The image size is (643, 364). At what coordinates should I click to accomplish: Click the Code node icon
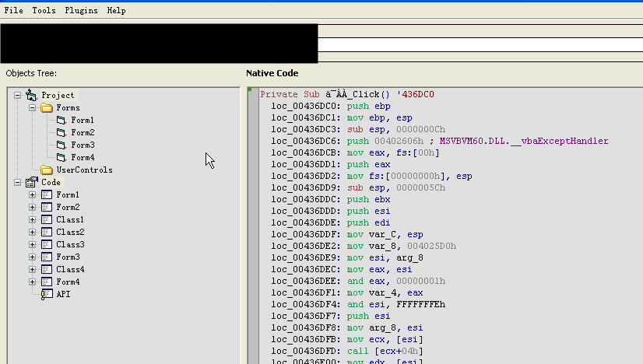click(32, 182)
